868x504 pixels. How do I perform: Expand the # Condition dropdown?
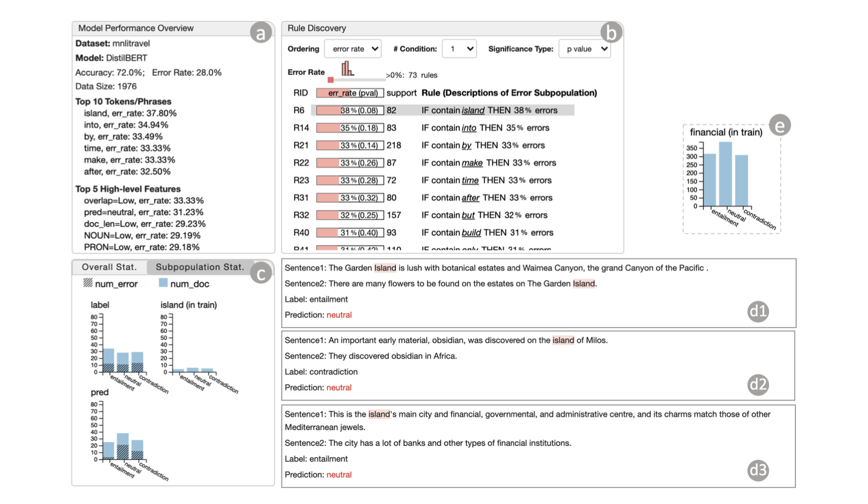pyautogui.click(x=459, y=49)
